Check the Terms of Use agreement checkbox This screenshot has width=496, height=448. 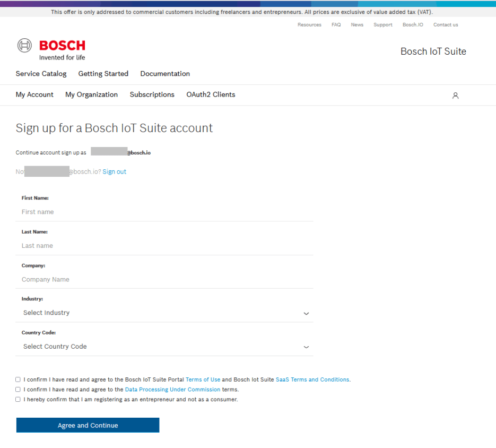point(18,379)
